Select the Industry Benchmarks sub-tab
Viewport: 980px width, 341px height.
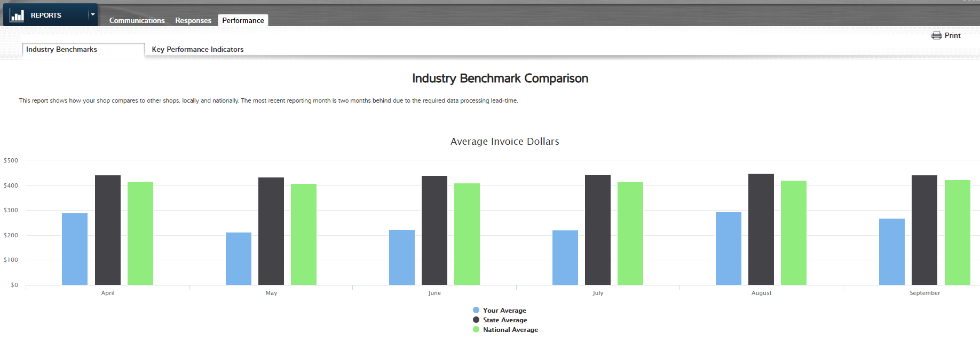[x=61, y=49]
